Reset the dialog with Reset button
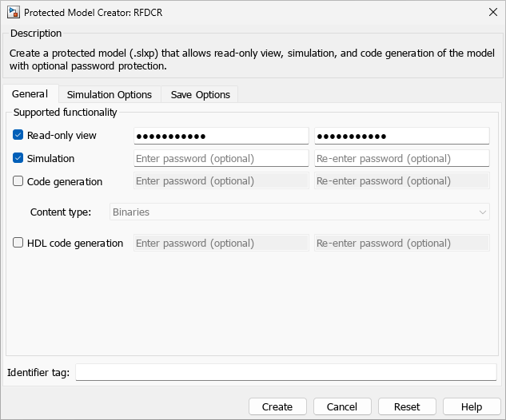 point(407,406)
